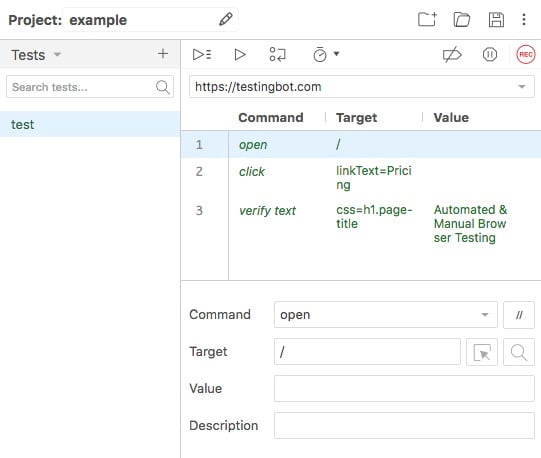
Task: Open the three-dot more options menu
Action: pos(524,20)
